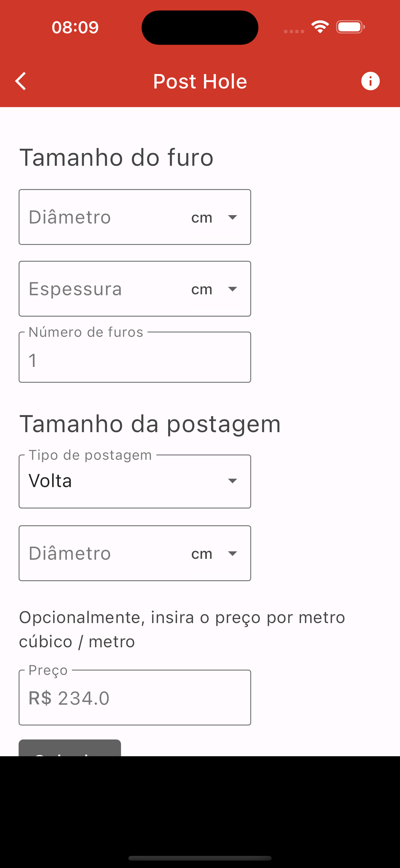Open hole Diâmetro unit dropdown arrow

pos(232,217)
